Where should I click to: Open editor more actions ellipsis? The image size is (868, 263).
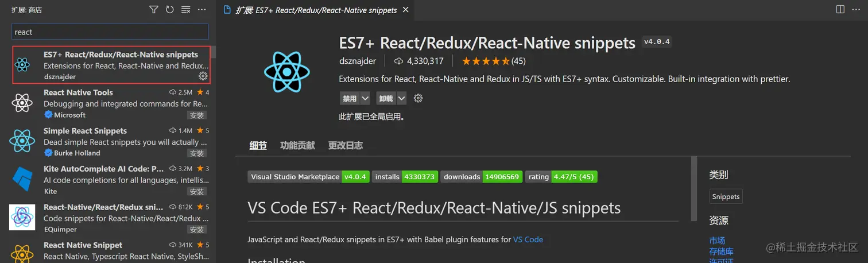[x=857, y=9]
